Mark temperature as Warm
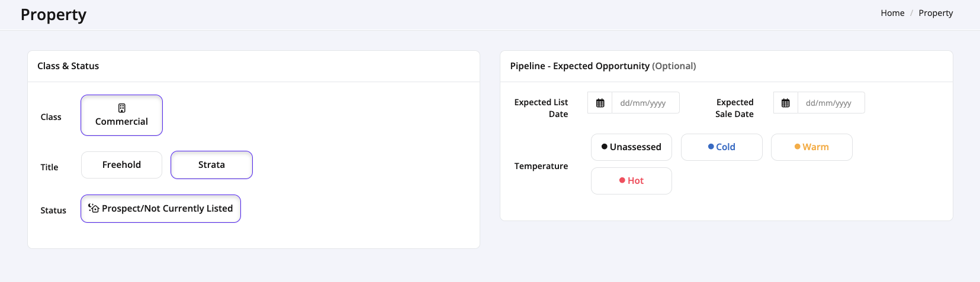The image size is (980, 282). point(811,147)
